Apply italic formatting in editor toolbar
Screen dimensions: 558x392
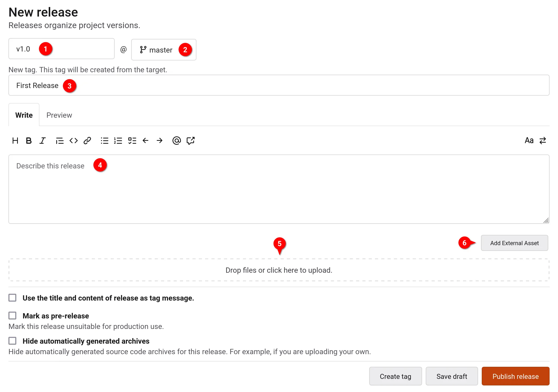pyautogui.click(x=43, y=141)
